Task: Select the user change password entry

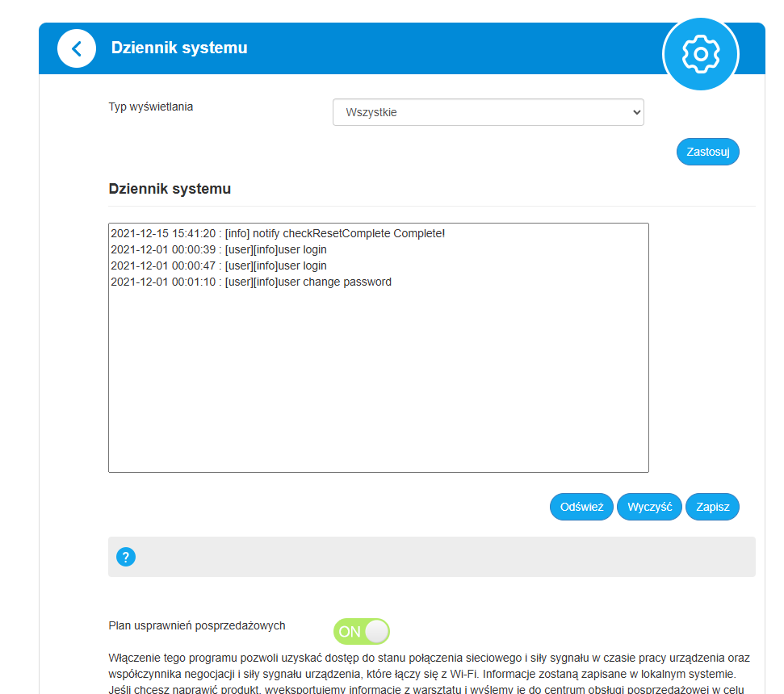Action: point(251,282)
